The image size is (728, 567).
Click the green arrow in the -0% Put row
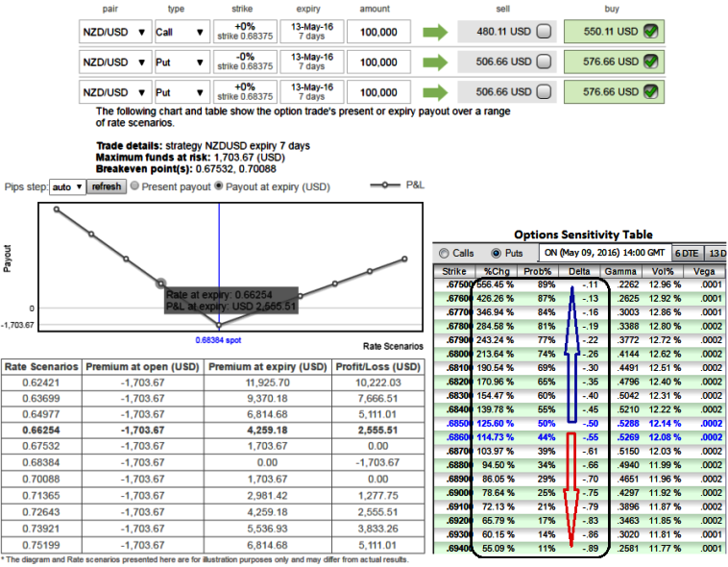point(435,62)
